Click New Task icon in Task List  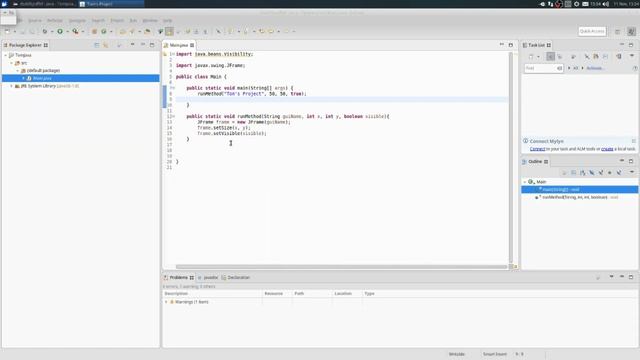point(531,57)
